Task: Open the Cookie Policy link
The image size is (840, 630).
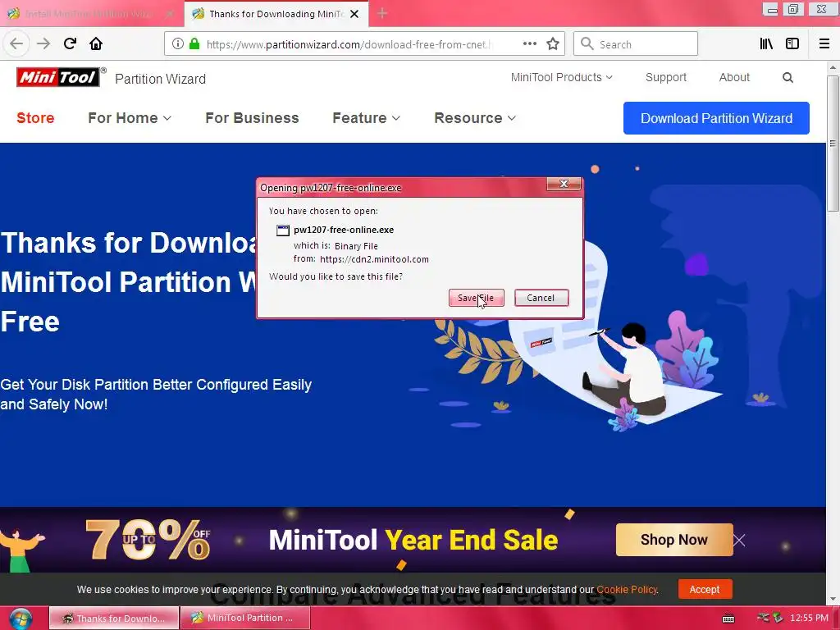Action: pos(626,589)
